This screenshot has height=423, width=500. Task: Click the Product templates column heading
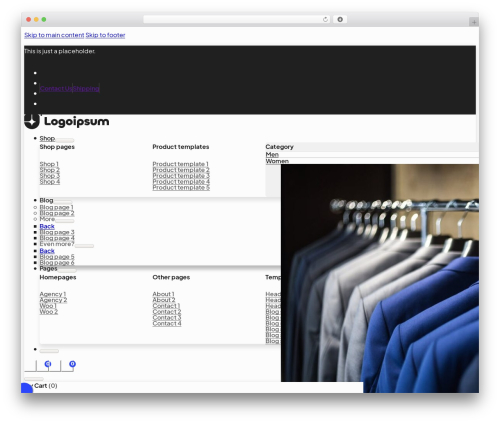[x=181, y=147]
